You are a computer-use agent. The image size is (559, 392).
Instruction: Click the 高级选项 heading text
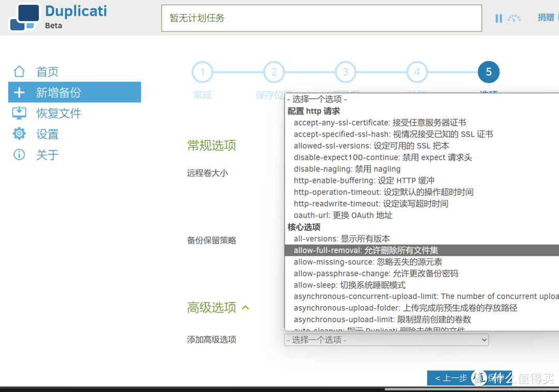click(x=212, y=307)
